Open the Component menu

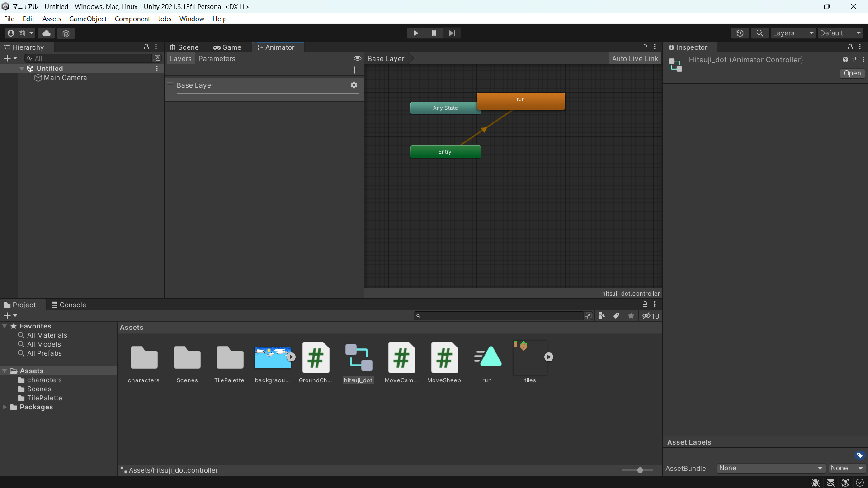pos(132,19)
